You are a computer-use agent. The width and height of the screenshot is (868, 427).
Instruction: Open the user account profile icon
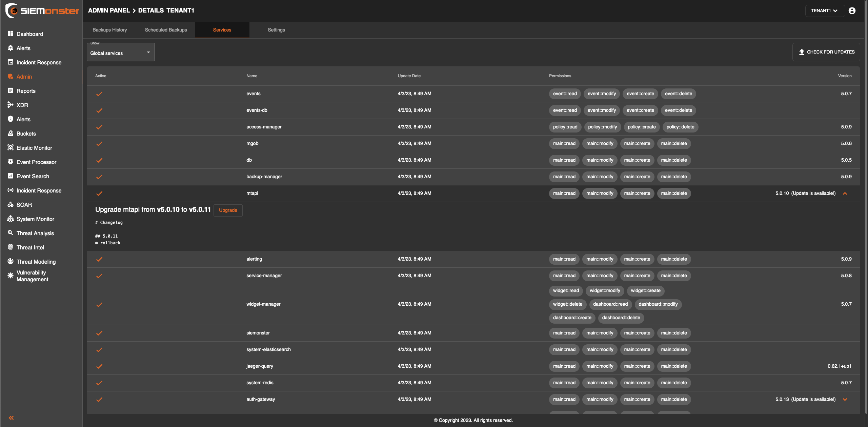click(852, 11)
